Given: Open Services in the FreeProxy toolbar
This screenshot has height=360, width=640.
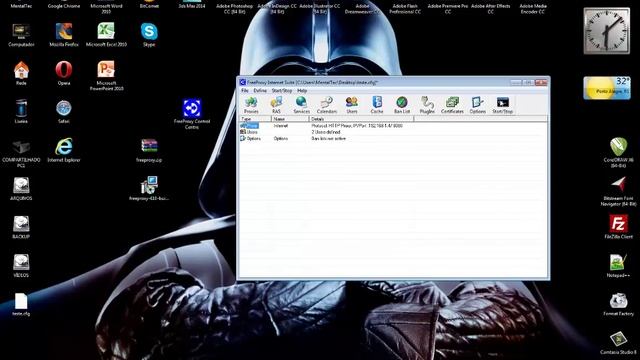Looking at the screenshot, I should (x=301, y=105).
